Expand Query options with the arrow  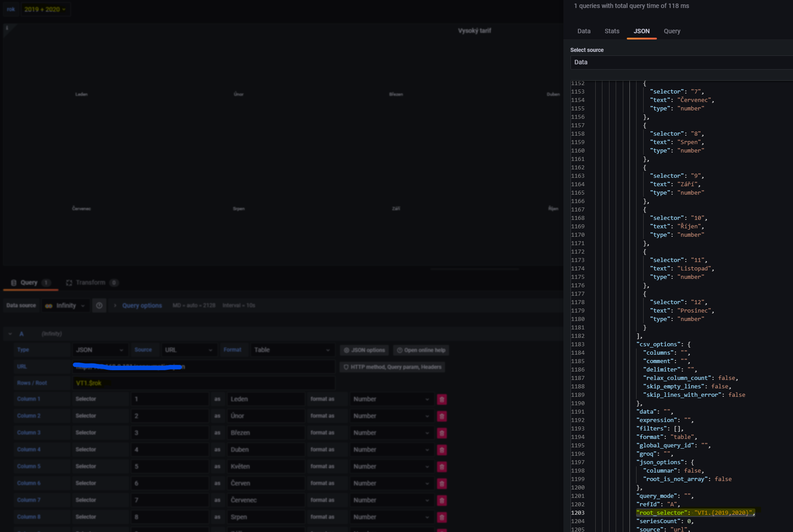pos(115,305)
